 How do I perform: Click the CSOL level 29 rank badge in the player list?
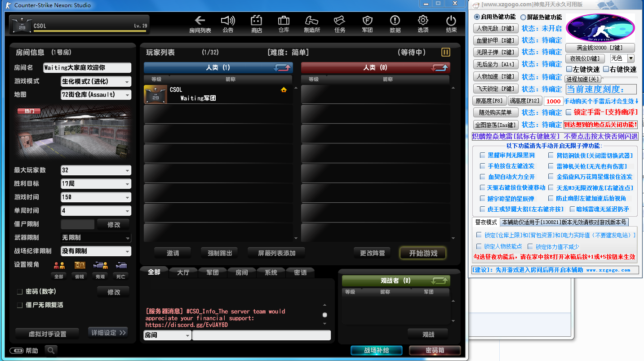[155, 95]
